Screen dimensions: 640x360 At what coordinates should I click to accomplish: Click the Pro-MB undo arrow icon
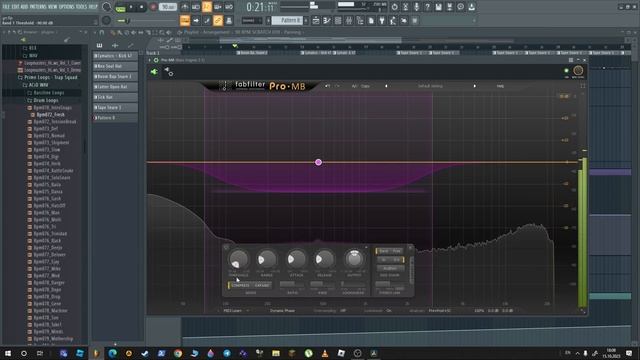click(327, 86)
